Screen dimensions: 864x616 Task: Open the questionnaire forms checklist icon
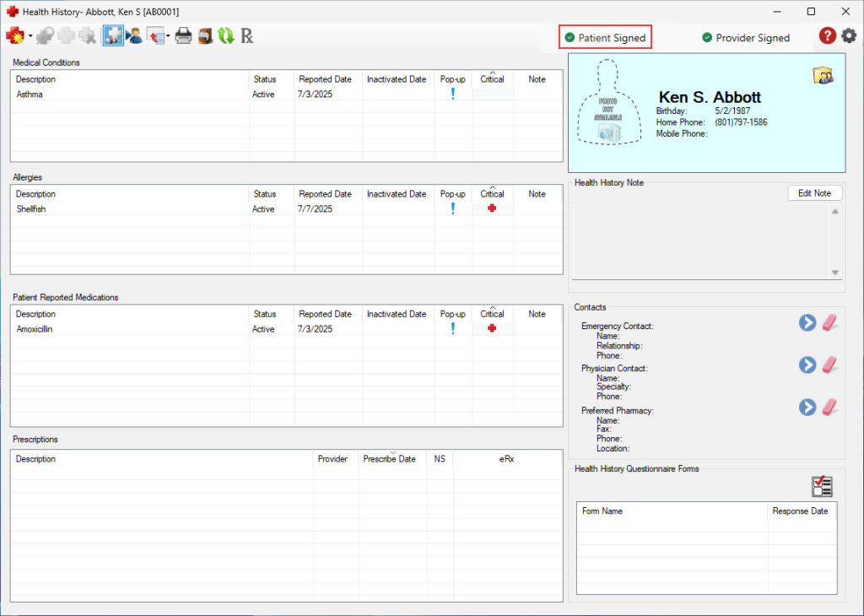point(821,486)
